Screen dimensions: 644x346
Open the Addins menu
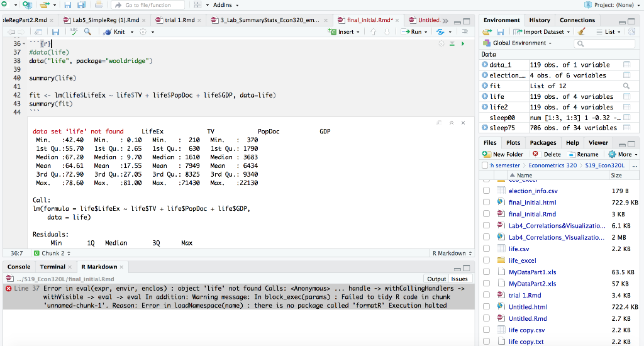point(226,5)
